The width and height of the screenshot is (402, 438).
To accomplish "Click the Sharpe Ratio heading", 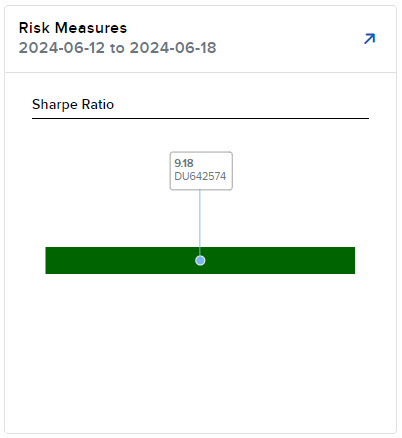I will coord(73,104).
